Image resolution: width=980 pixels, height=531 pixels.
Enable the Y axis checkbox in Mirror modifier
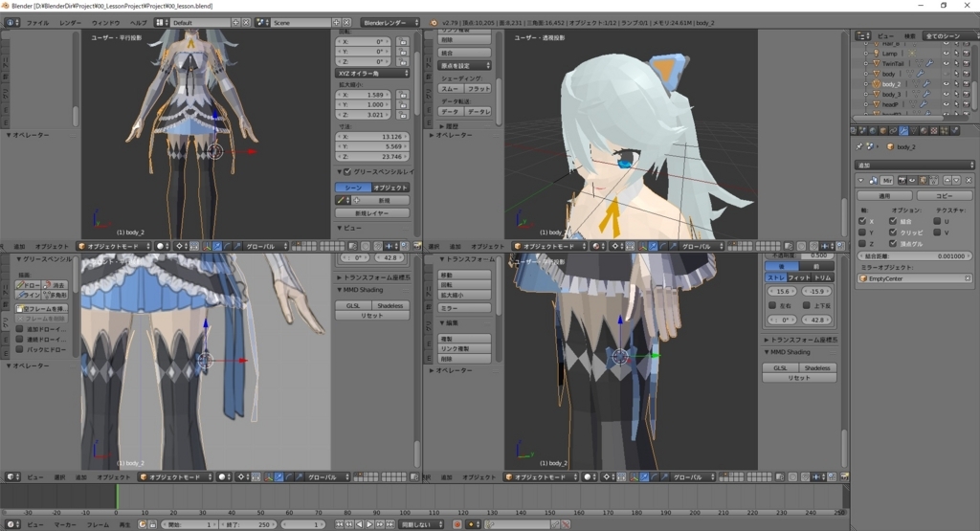point(862,232)
